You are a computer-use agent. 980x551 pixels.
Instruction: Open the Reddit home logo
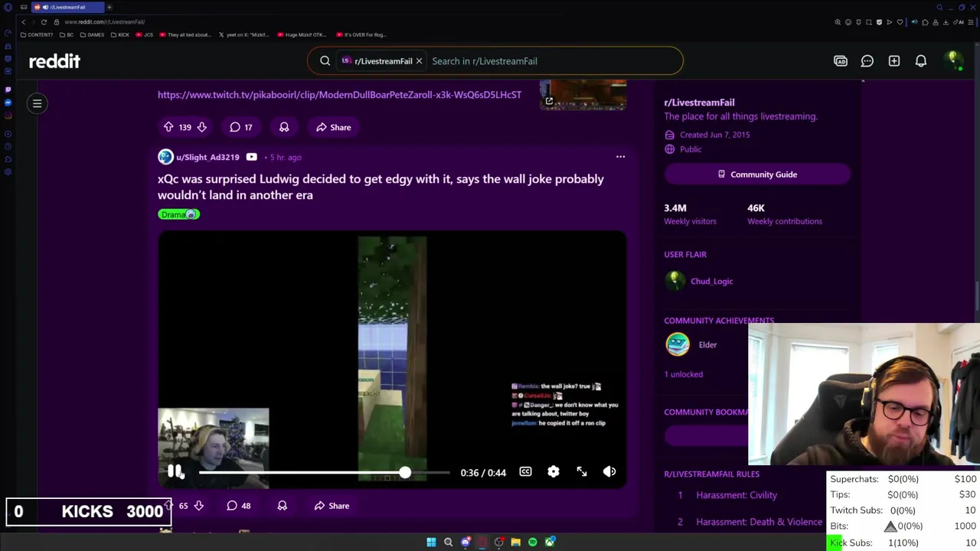(x=54, y=61)
